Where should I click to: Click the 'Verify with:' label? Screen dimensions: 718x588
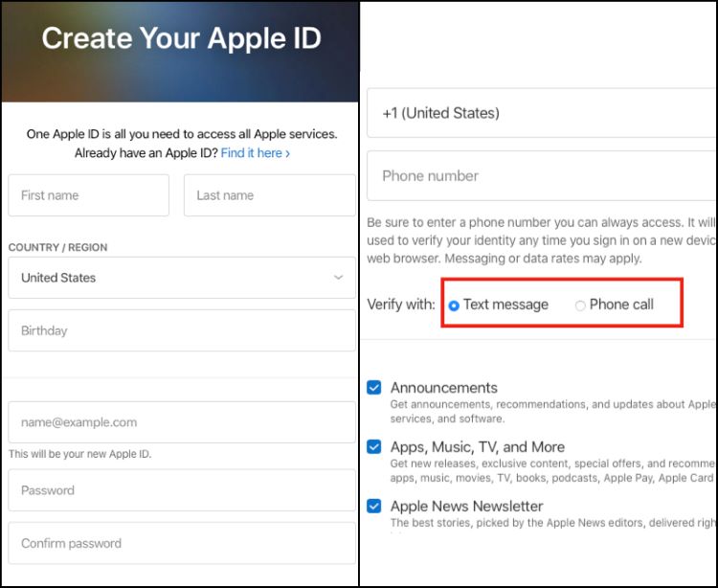401,305
